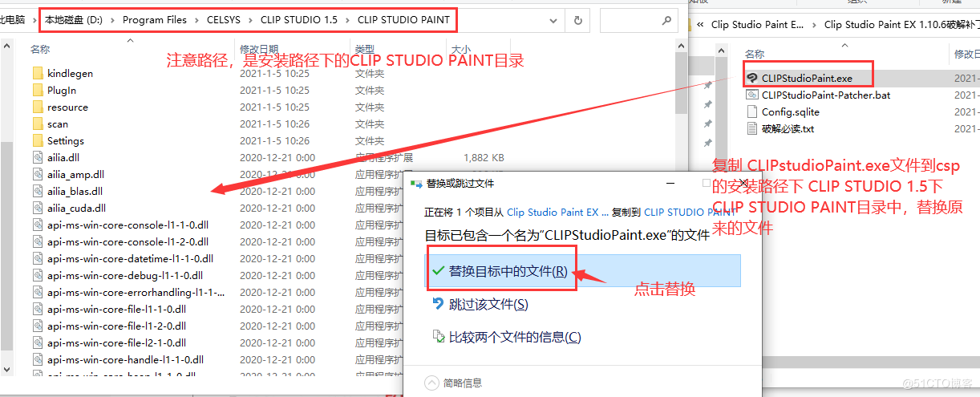This screenshot has height=397, width=980.
Task: Open the PlugIn folder
Action: point(62,90)
